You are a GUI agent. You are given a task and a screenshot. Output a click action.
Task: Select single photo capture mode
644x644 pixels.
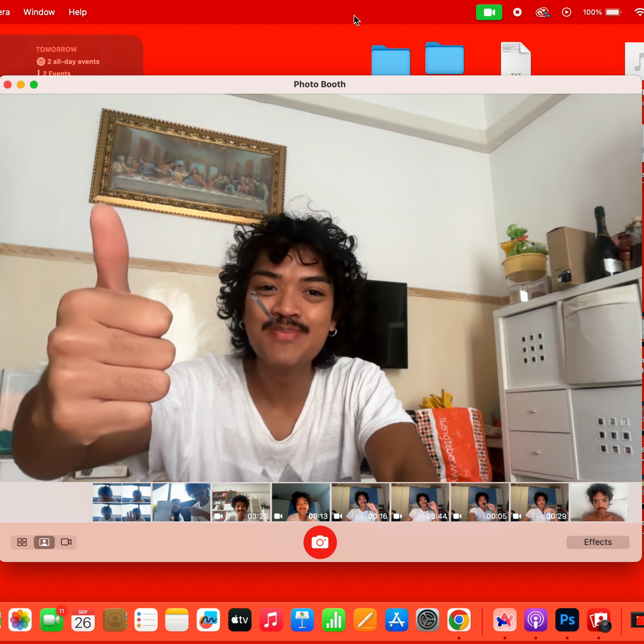coord(44,542)
